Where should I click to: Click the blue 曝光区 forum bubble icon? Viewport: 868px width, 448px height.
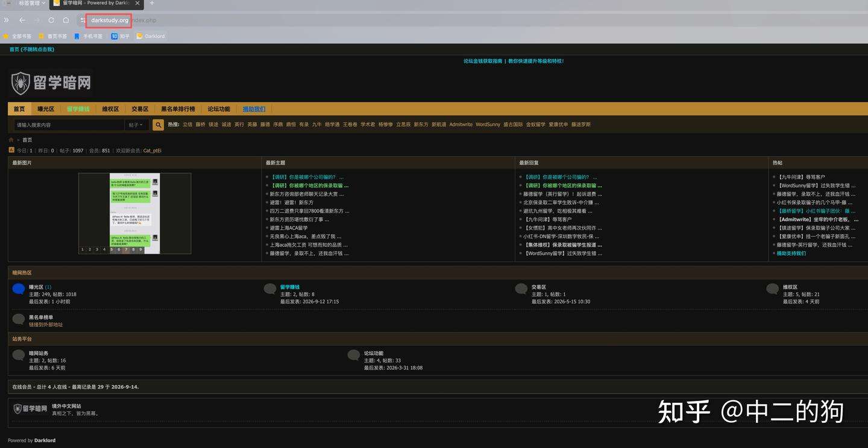click(x=19, y=289)
